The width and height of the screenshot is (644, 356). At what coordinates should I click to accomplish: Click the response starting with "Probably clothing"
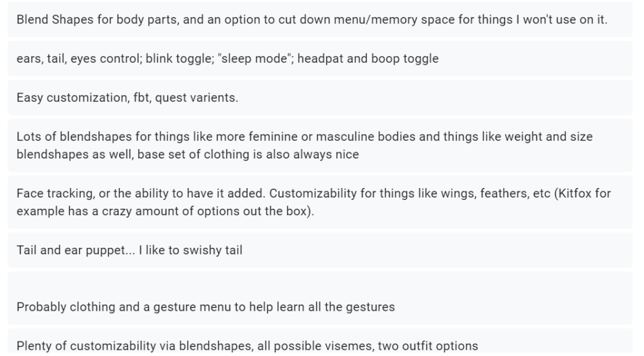(205, 307)
